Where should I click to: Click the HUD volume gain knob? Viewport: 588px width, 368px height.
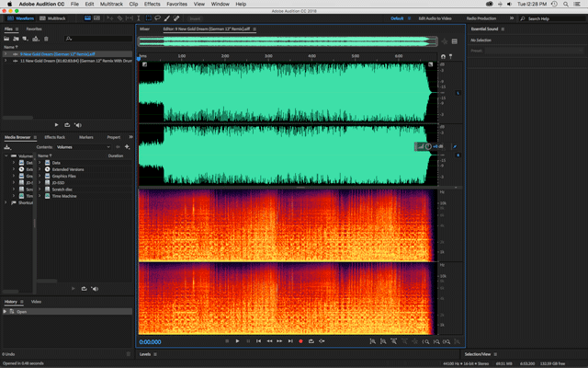click(428, 146)
